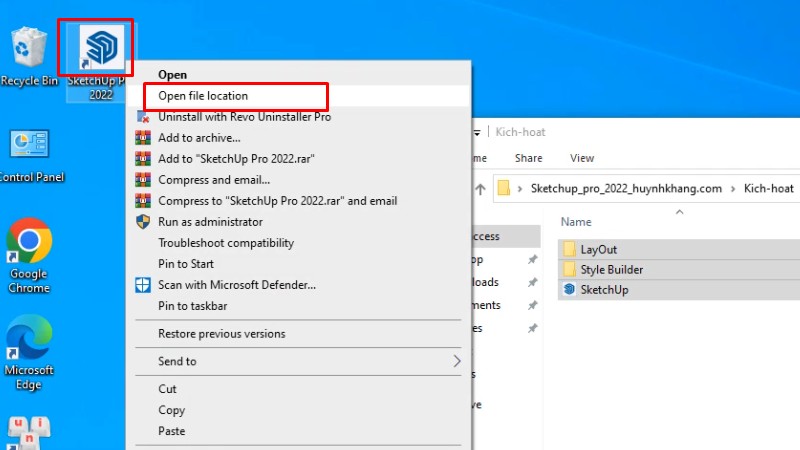The width and height of the screenshot is (800, 450).
Task: Open the Microsoft Edge desktop shortcut
Action: coord(29,340)
